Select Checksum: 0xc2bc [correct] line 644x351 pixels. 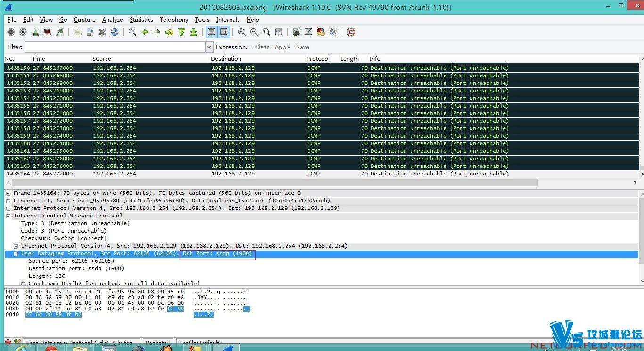click(x=64, y=238)
